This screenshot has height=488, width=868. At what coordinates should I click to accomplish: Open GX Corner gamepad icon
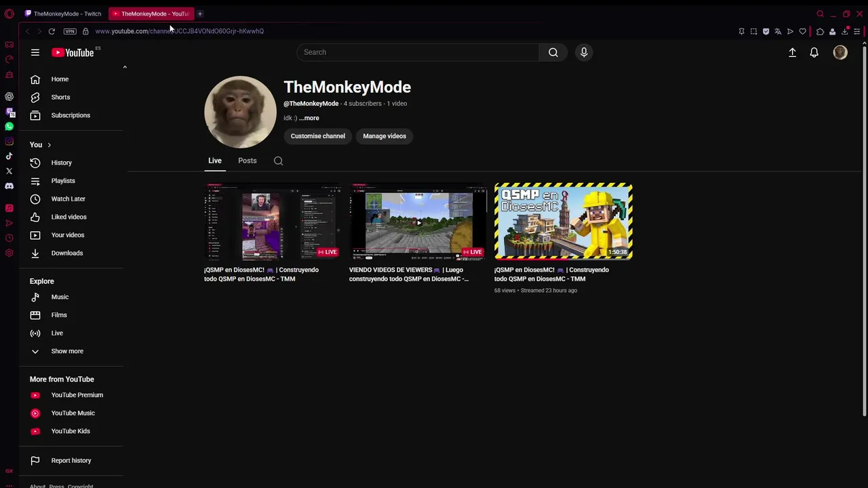[x=9, y=44]
